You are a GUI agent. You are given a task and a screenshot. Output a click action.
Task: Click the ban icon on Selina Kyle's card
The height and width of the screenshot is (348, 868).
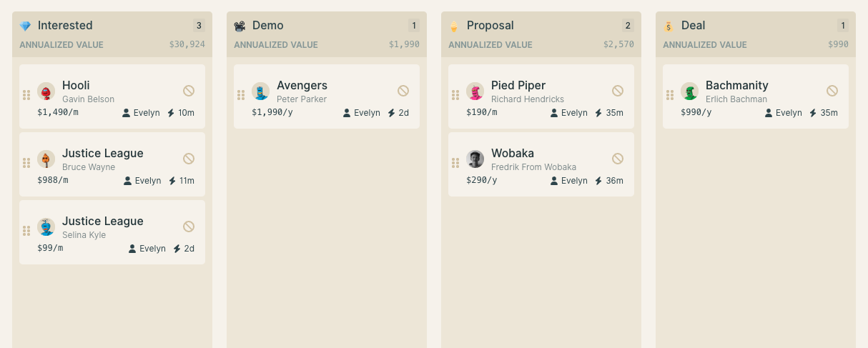(x=189, y=227)
